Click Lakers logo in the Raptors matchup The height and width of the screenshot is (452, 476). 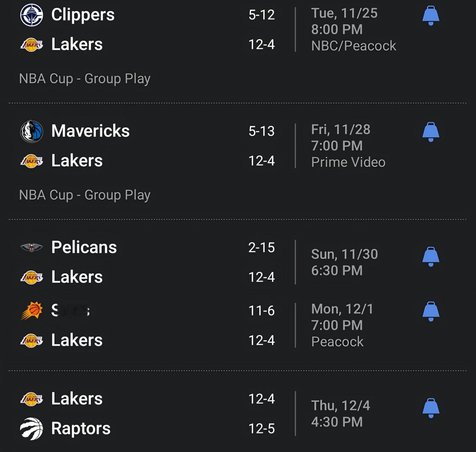[32, 399]
